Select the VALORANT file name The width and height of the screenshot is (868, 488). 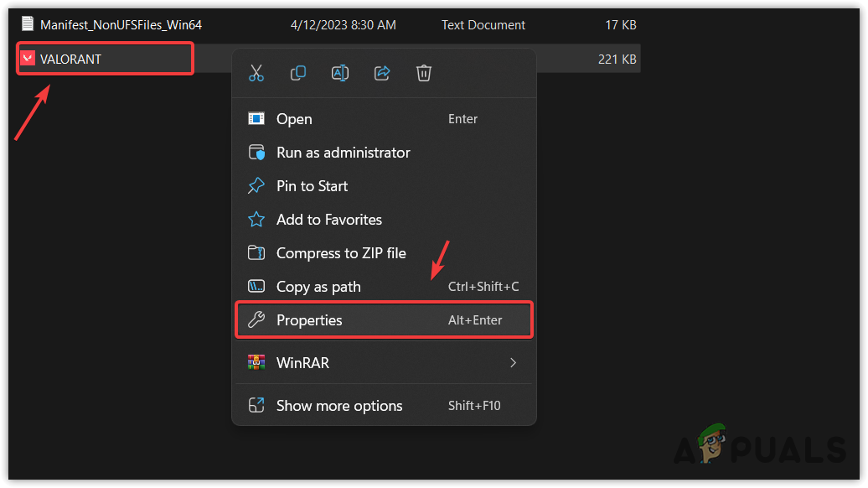pyautogui.click(x=71, y=60)
